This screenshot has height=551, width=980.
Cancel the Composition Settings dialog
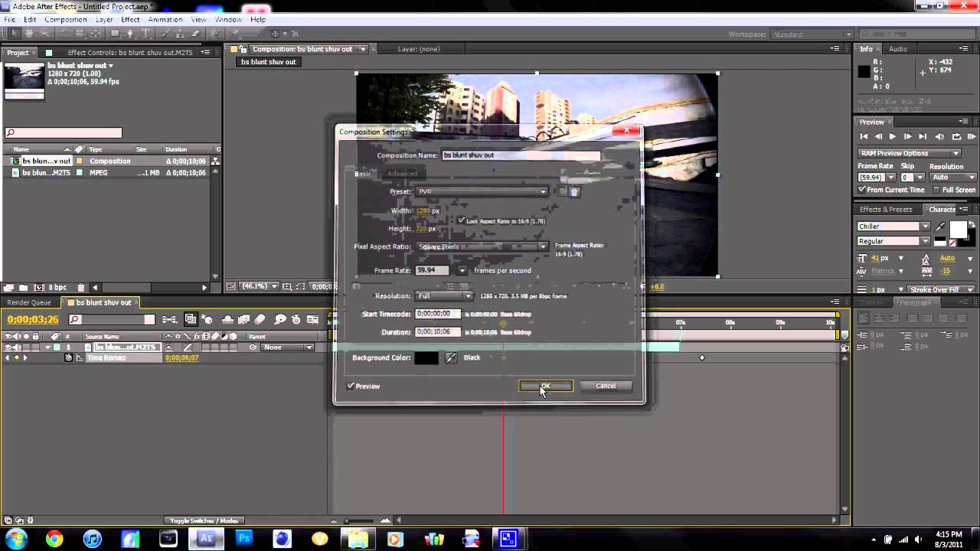(x=606, y=386)
